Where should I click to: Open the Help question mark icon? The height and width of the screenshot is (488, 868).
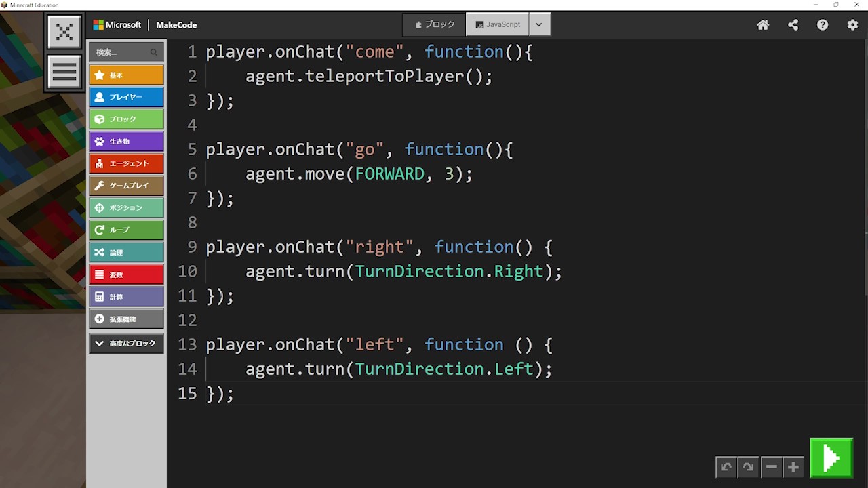(823, 25)
